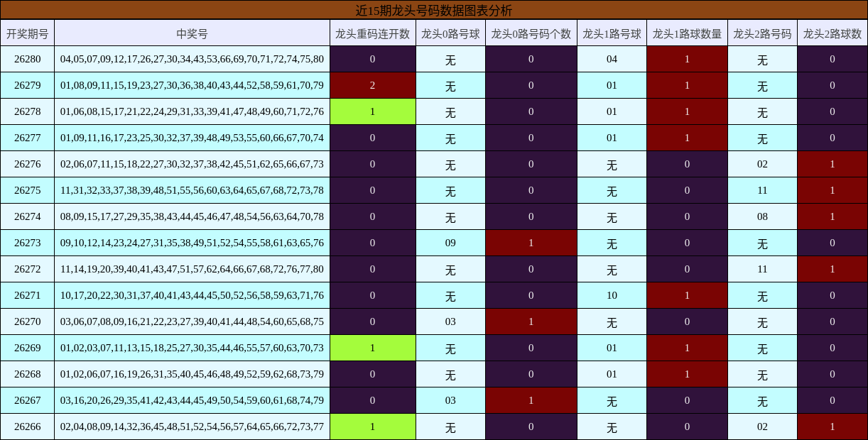
Task: Select issue number 26280
Action: 27,59
